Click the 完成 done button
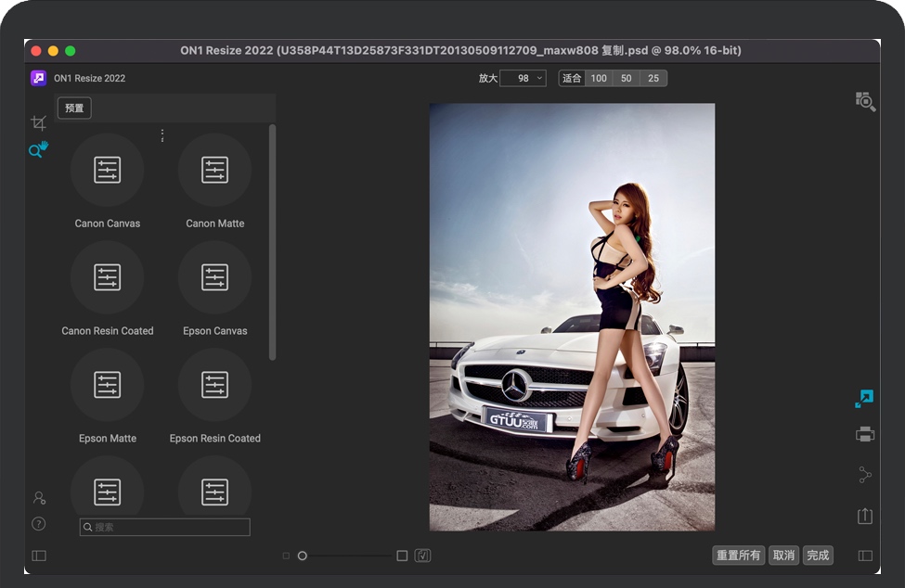Viewport: 905px width, 588px height. (818, 556)
